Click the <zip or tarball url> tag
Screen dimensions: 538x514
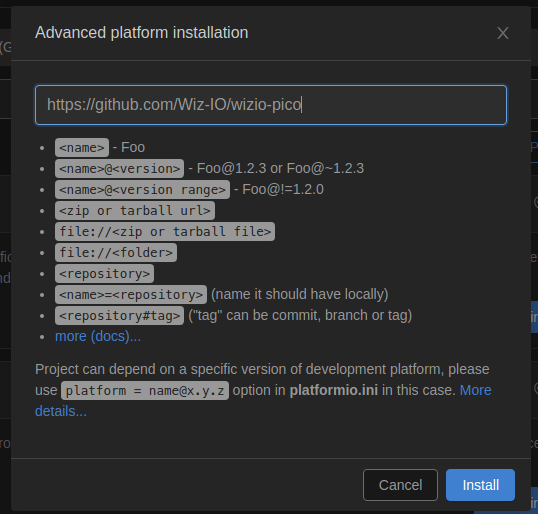pyautogui.click(x=135, y=210)
